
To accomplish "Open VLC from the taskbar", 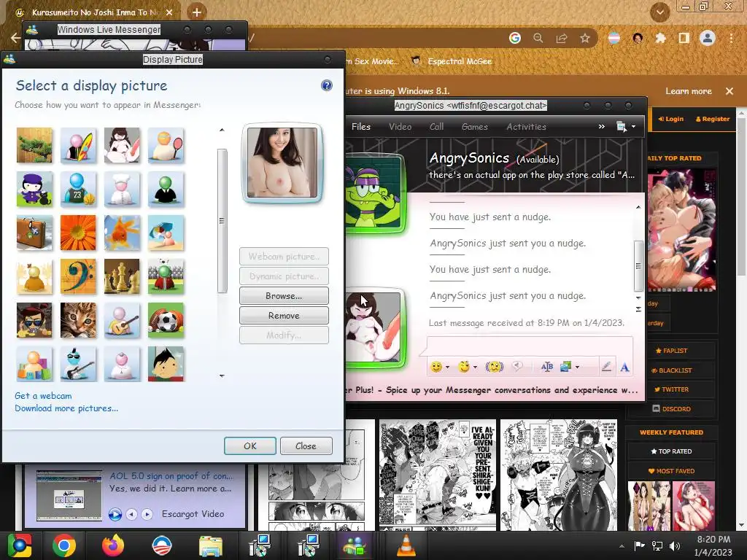I will click(406, 545).
